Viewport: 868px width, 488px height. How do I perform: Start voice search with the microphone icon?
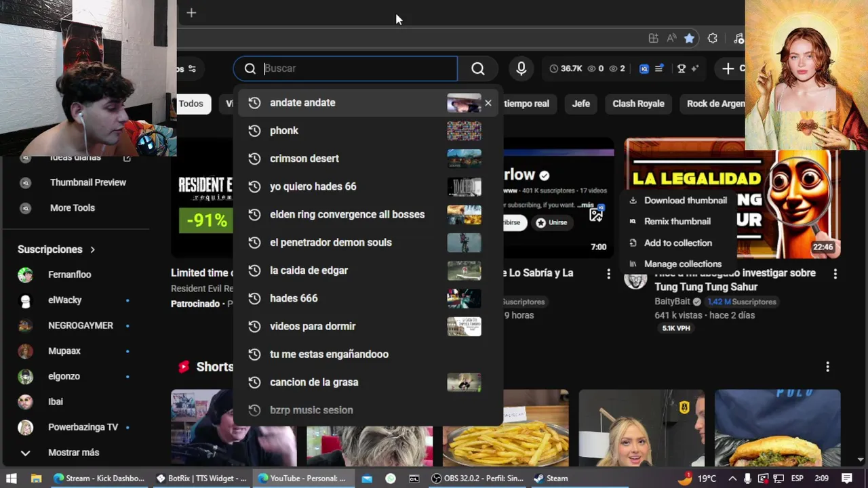[x=521, y=68]
